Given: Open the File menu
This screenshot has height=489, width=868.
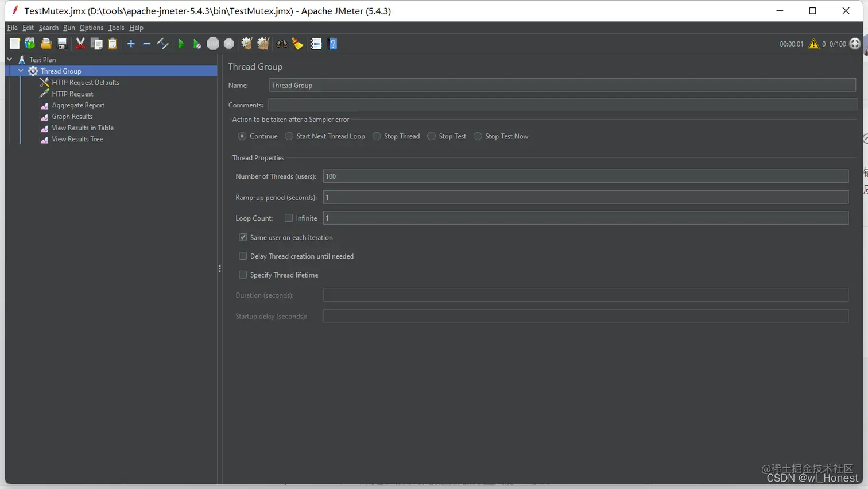Looking at the screenshot, I should [x=12, y=28].
